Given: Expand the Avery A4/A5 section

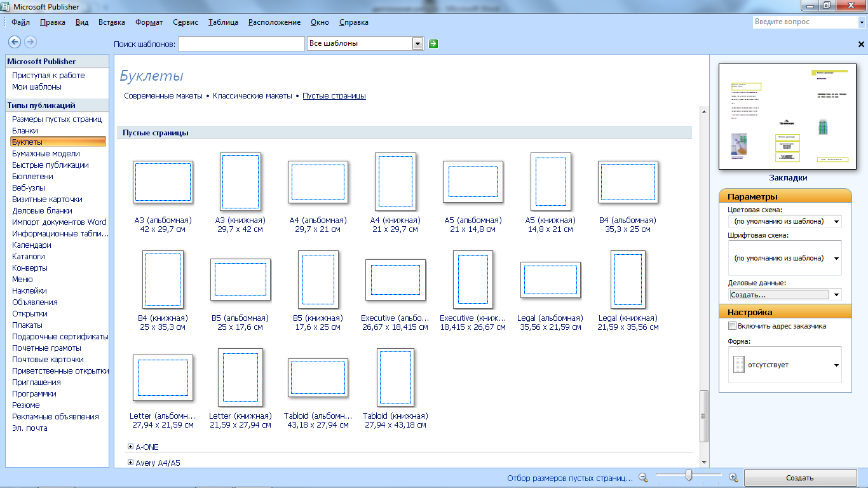Looking at the screenshot, I should (131, 463).
